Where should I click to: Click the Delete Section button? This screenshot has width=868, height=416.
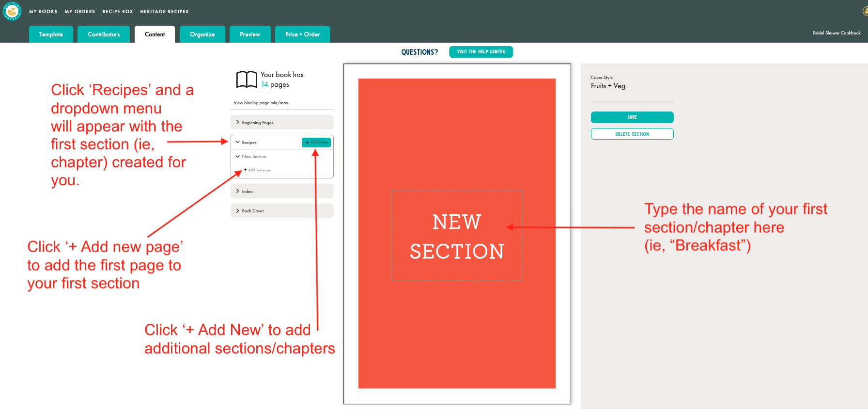click(x=632, y=134)
